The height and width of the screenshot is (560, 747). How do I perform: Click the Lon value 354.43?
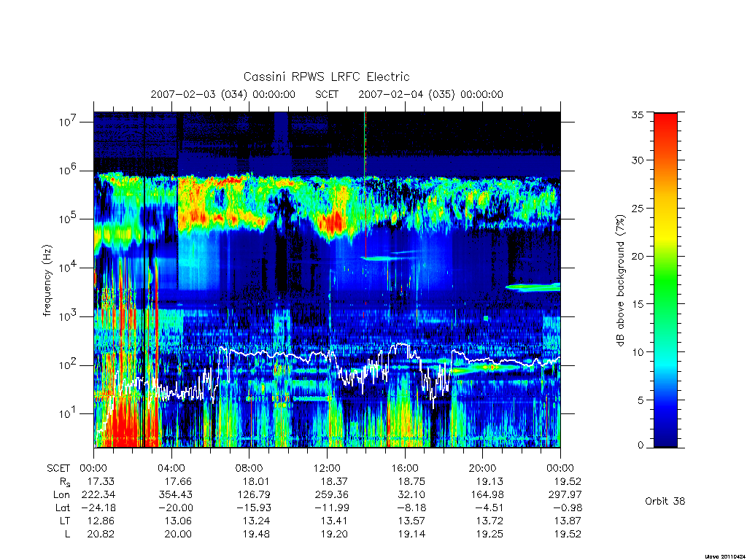(x=175, y=495)
